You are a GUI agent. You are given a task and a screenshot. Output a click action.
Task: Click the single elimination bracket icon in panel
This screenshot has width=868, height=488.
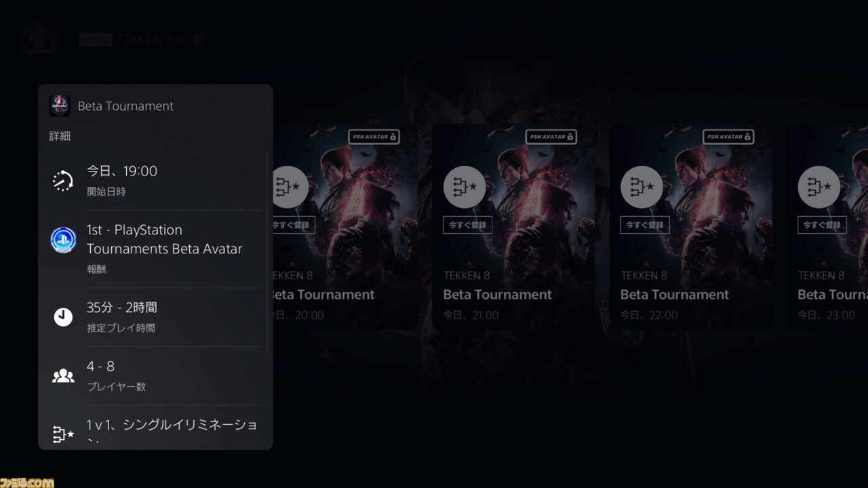point(63,434)
